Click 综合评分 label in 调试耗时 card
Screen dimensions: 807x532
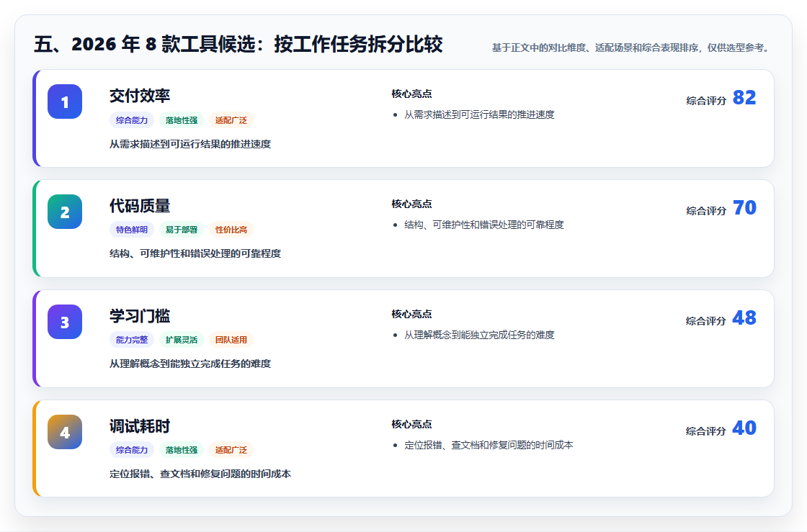706,430
